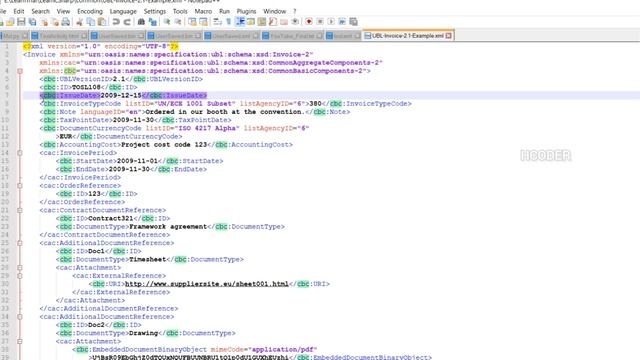Image resolution: width=640 pixels, height=360 pixels.
Task: Click the Close All toolbar icon
Action: coord(55,22)
